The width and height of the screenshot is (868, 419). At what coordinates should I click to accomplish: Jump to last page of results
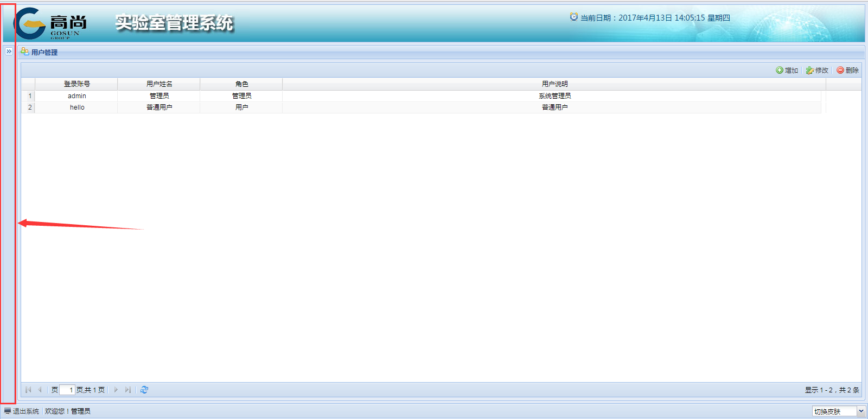tap(127, 390)
